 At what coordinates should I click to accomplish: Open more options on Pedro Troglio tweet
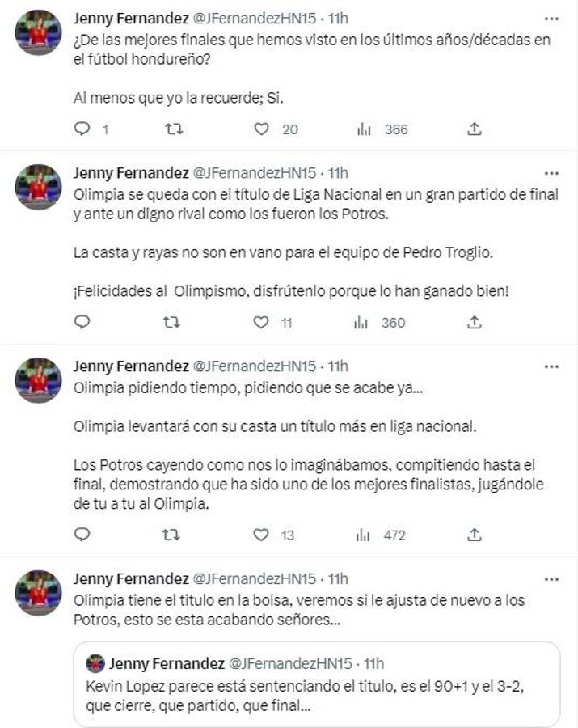pyautogui.click(x=551, y=173)
